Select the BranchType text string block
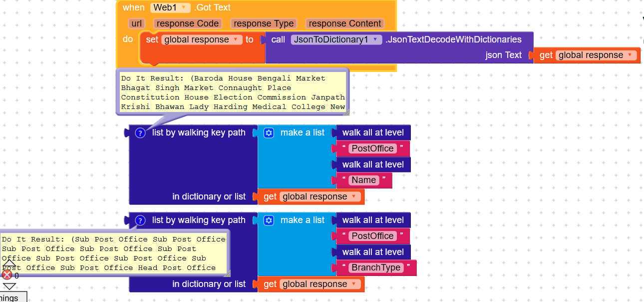The image size is (644, 302). coord(376,267)
